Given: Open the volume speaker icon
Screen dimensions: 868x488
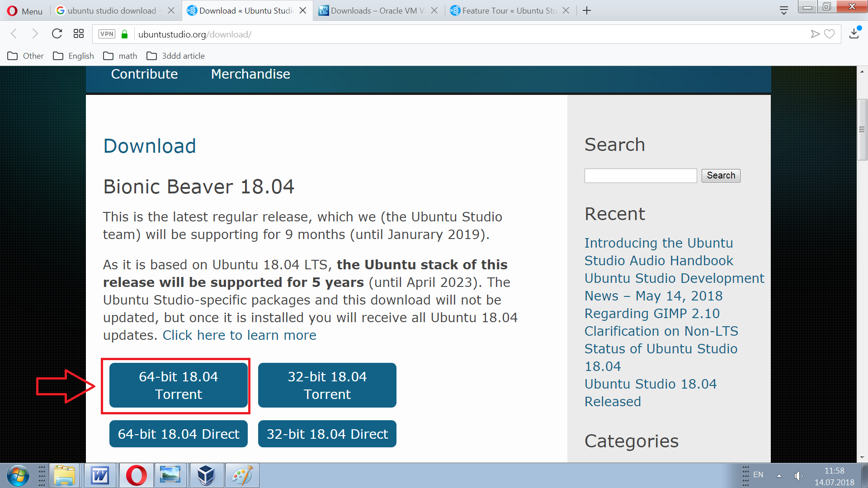Looking at the screenshot, I should 798,475.
